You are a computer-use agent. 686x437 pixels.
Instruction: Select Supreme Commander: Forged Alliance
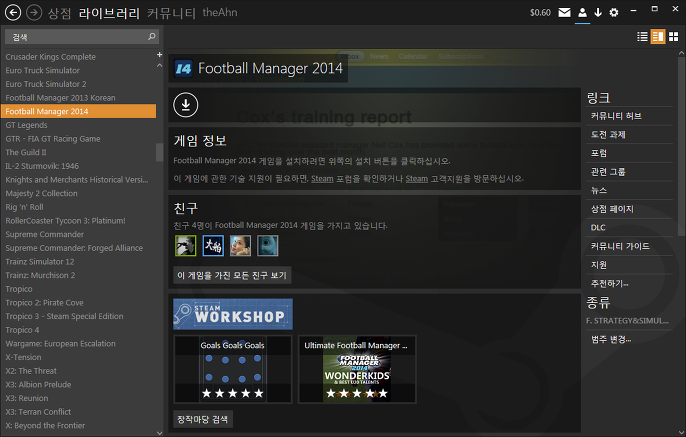(74, 248)
